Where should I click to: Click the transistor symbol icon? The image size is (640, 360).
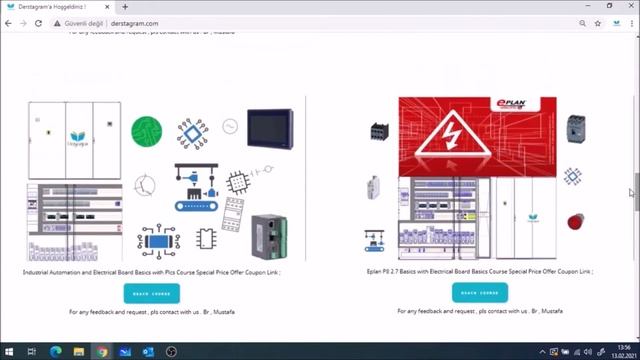145,186
